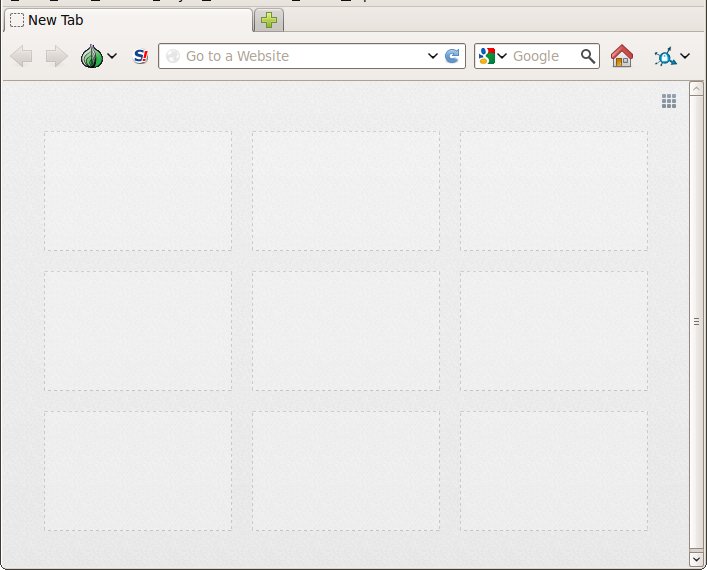
Task: Click the green onion Tor button
Action: pos(92,57)
